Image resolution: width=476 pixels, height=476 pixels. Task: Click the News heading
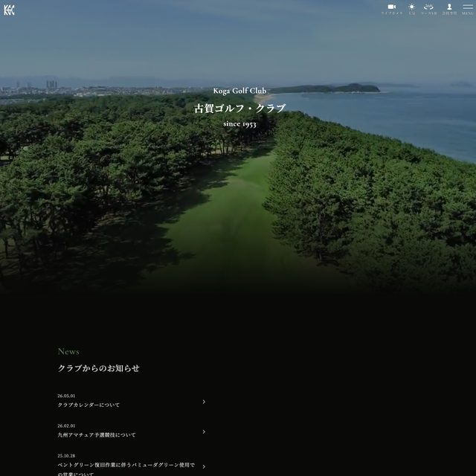click(x=68, y=352)
